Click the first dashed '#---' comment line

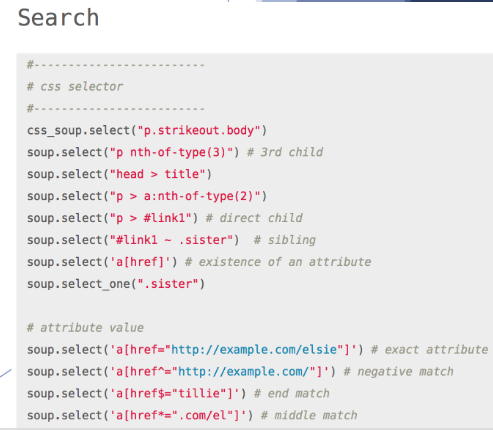(x=116, y=65)
